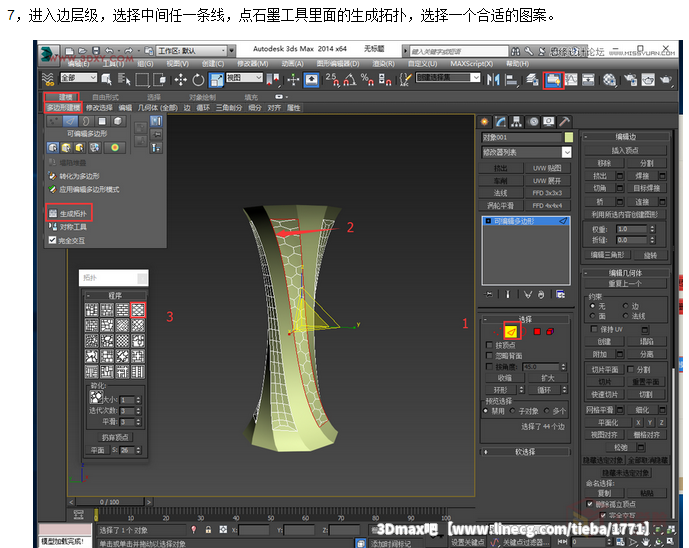
Task: Click the 循环 selection button
Action: point(544,390)
